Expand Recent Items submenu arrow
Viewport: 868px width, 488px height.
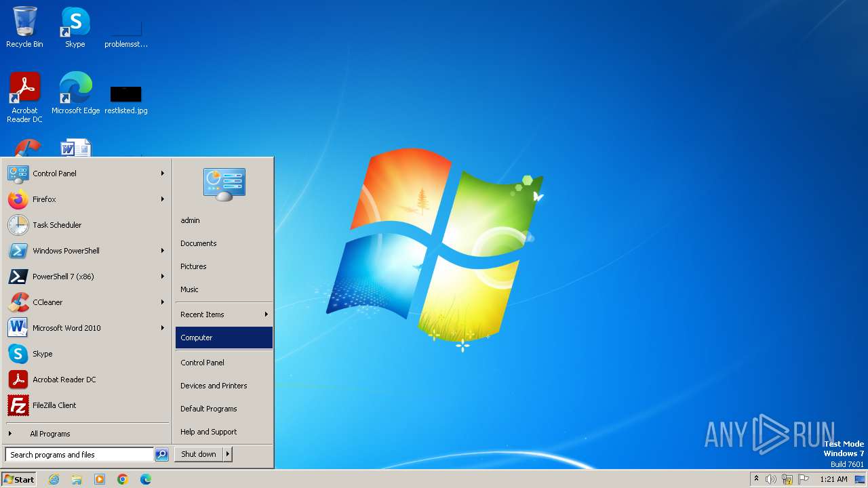[x=267, y=314]
